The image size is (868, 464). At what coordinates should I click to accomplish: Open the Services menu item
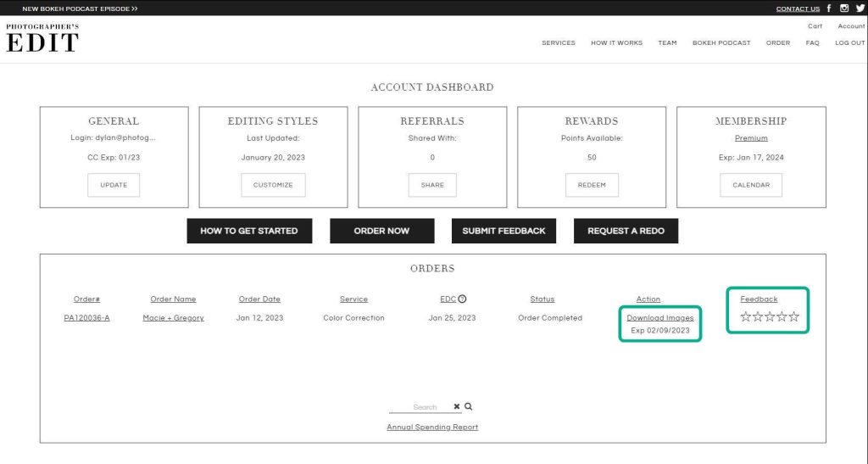[x=559, y=43]
